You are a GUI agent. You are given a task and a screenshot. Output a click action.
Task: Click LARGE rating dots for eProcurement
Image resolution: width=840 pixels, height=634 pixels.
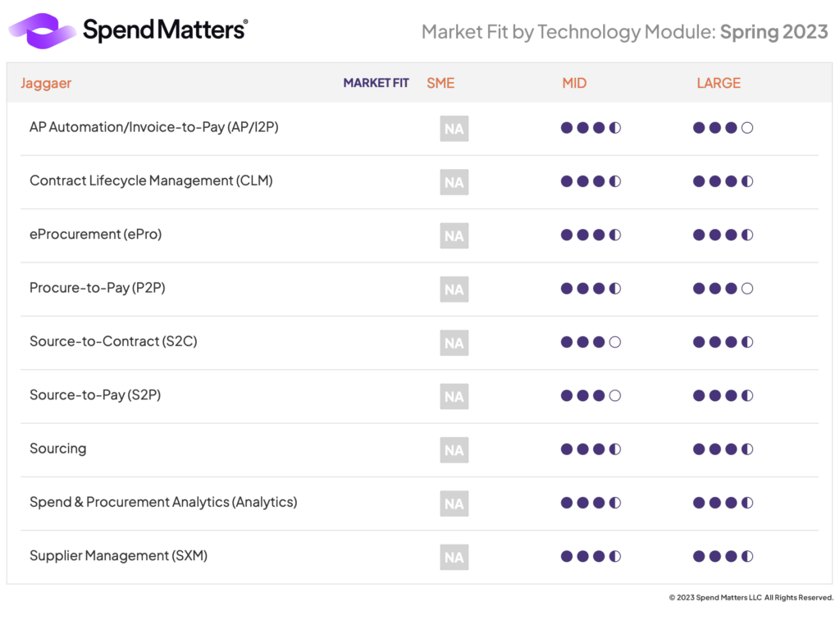[x=724, y=235]
